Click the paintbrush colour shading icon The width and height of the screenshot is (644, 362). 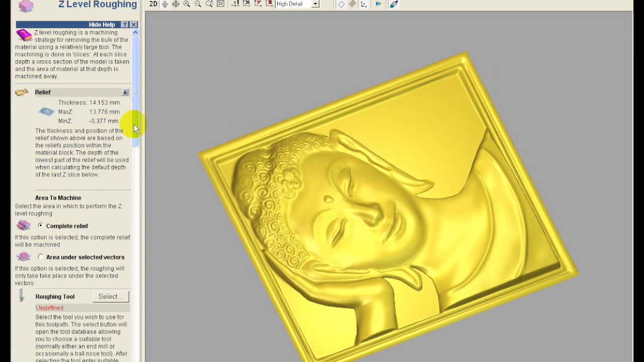pos(394,4)
